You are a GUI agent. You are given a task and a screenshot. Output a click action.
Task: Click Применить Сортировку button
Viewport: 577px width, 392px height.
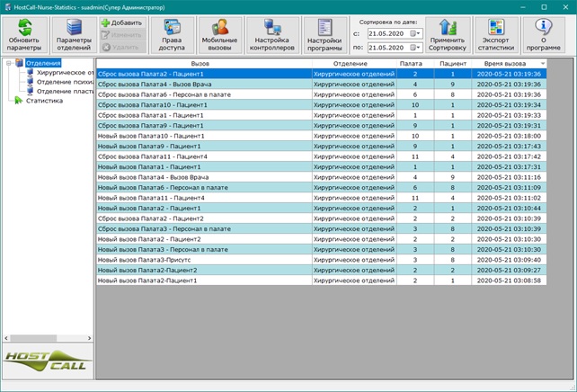coord(448,36)
